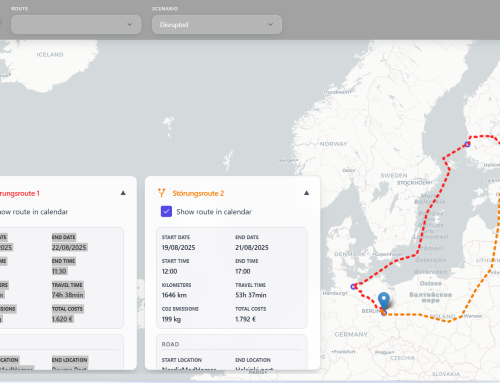This screenshot has height=383, width=500.
Task: Click the 1646 km value
Action: [174, 295]
